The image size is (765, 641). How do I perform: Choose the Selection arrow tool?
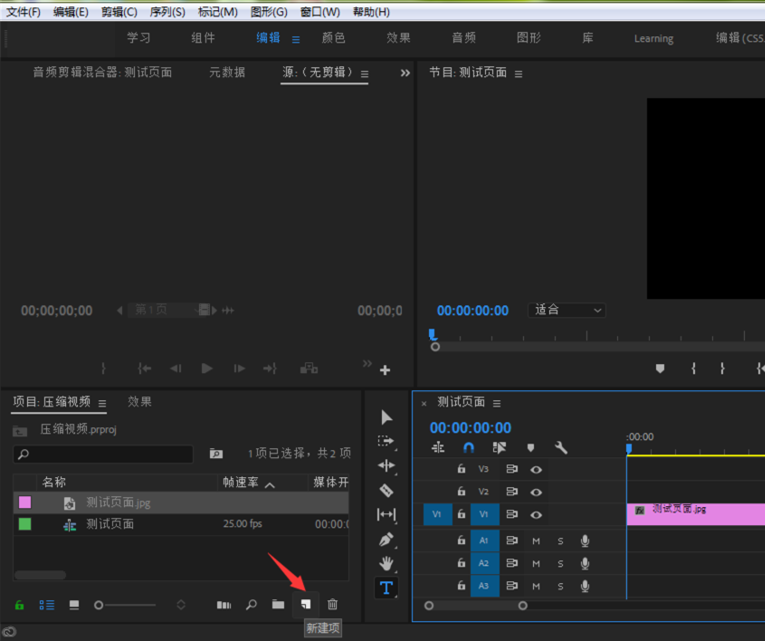point(386,417)
